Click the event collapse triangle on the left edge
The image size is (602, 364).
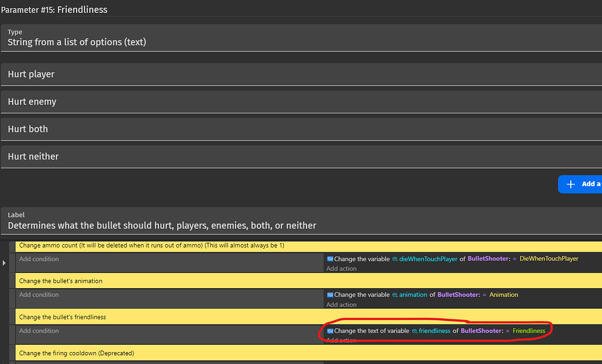pyautogui.click(x=4, y=263)
